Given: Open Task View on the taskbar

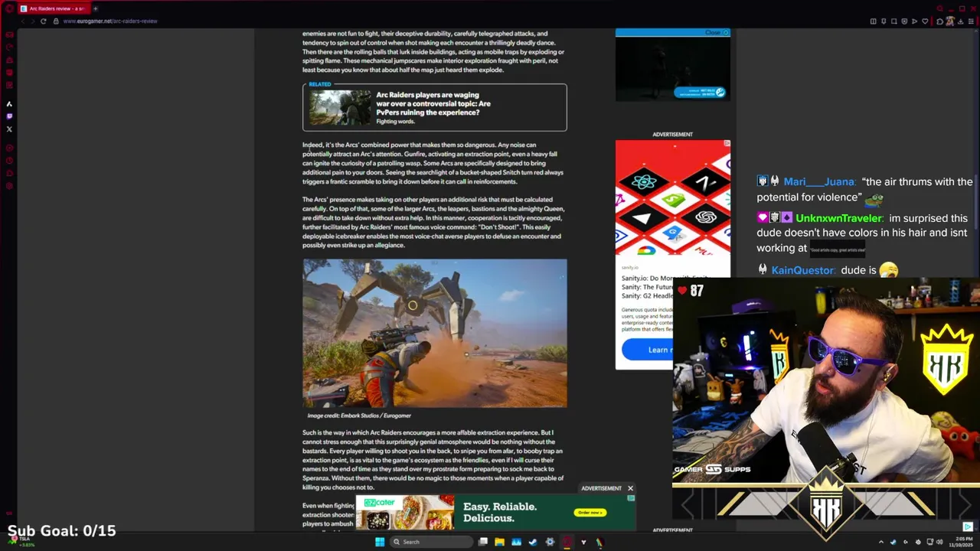Looking at the screenshot, I should coord(483,542).
